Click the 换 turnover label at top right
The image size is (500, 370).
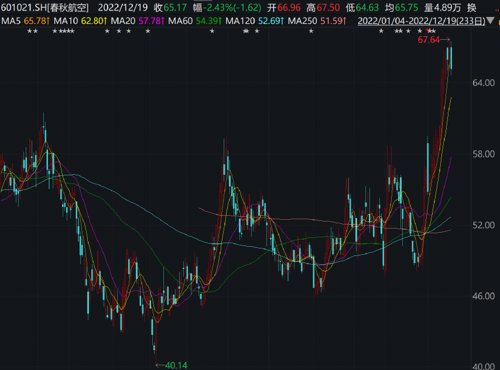click(472, 7)
